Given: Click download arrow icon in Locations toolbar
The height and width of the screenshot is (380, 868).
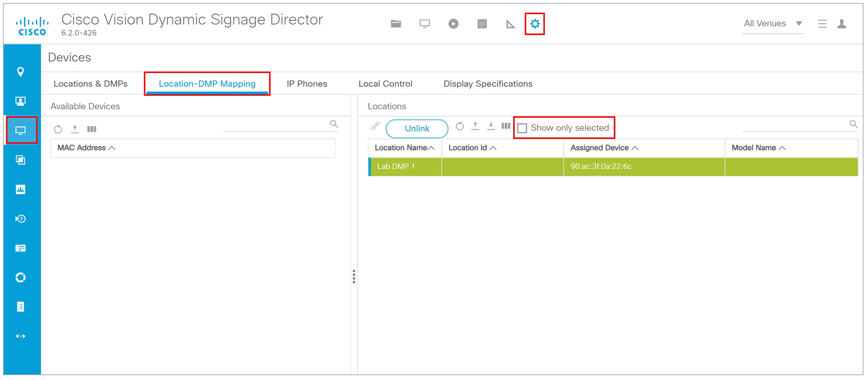Looking at the screenshot, I should pyautogui.click(x=491, y=126).
